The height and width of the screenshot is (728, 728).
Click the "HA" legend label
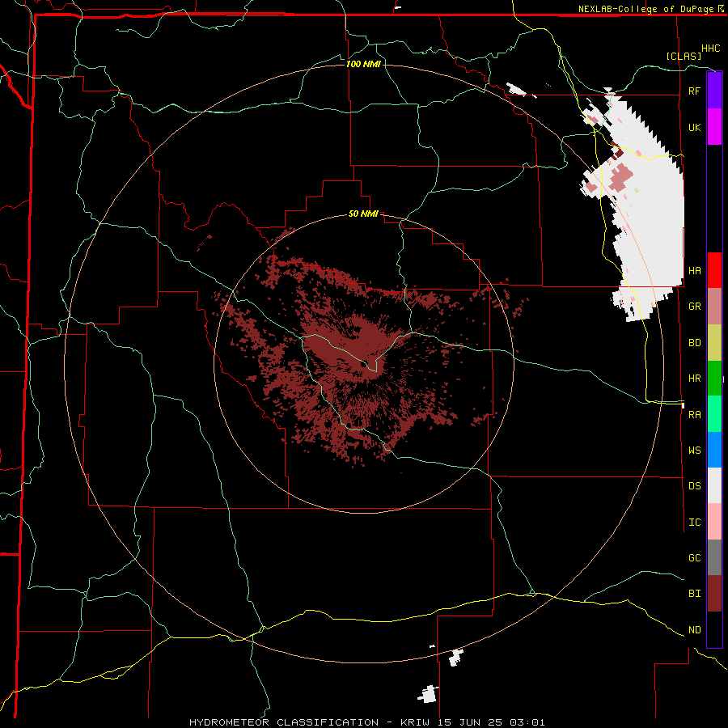694,270
